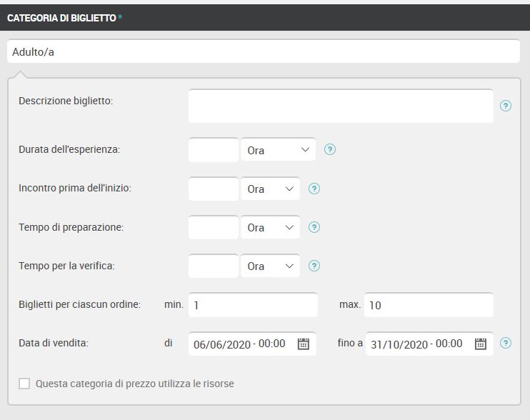The width and height of the screenshot is (530, 420).
Task: Click the max. tickets per order field
Action: (429, 305)
